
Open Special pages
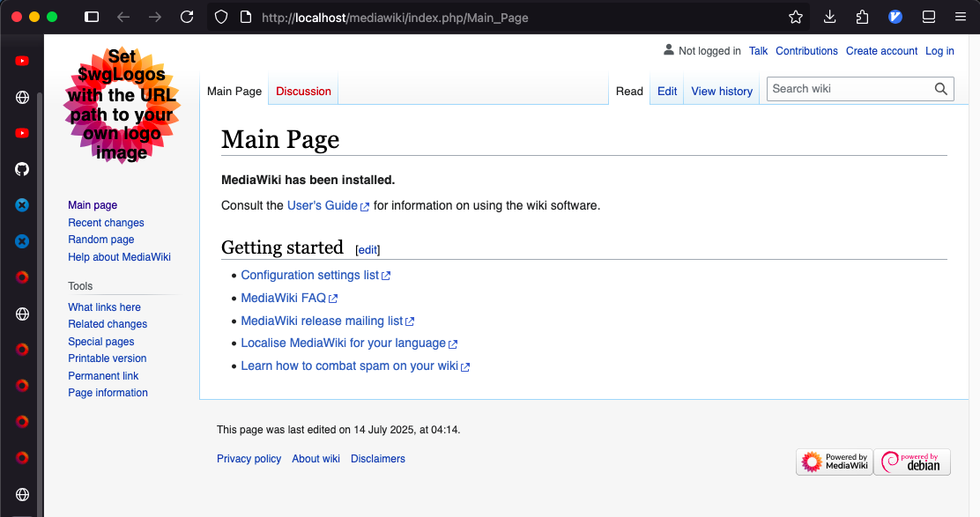click(101, 342)
